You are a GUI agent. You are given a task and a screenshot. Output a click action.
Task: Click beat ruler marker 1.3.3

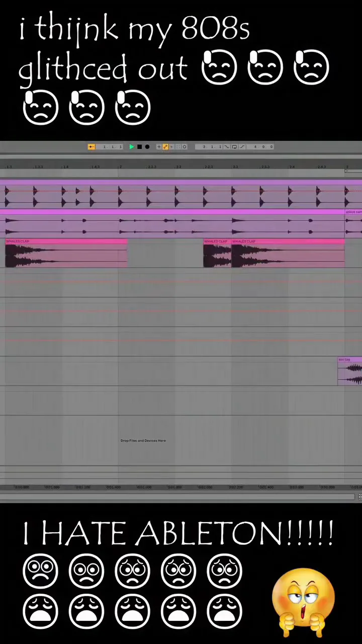coord(38,167)
